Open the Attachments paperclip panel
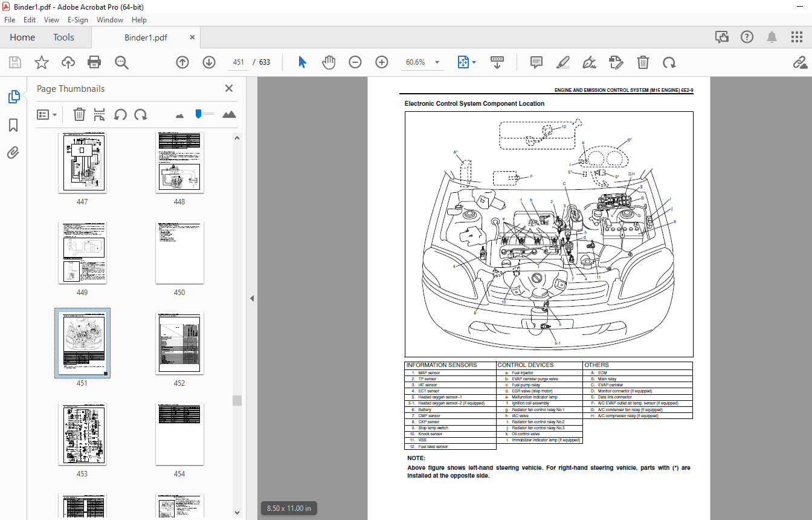This screenshot has width=812, height=520. tap(13, 152)
